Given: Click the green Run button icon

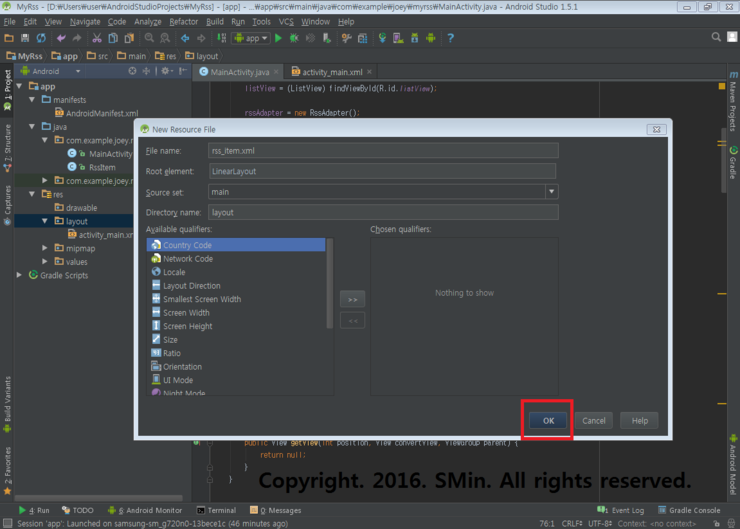Looking at the screenshot, I should tap(278, 38).
